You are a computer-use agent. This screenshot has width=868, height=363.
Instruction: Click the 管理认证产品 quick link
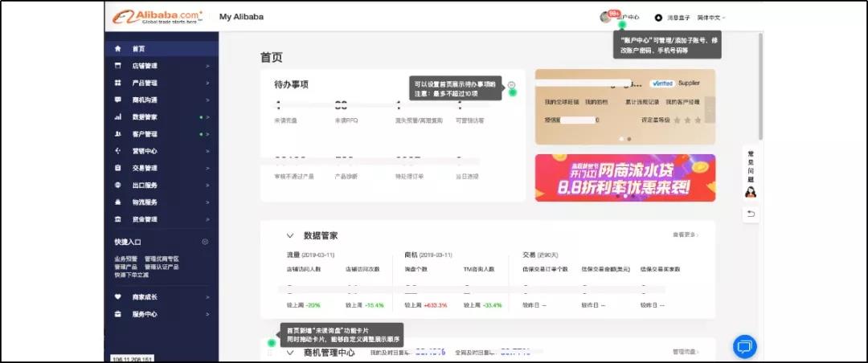tap(162, 267)
